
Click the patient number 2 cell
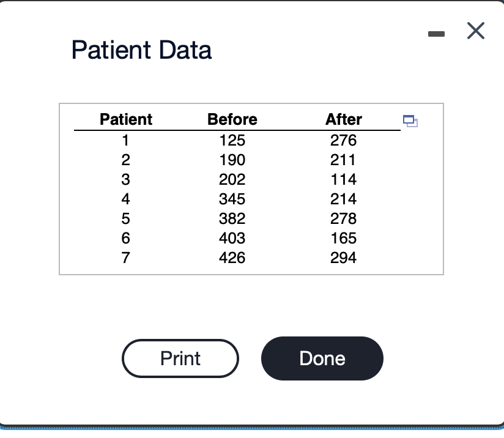click(125, 160)
